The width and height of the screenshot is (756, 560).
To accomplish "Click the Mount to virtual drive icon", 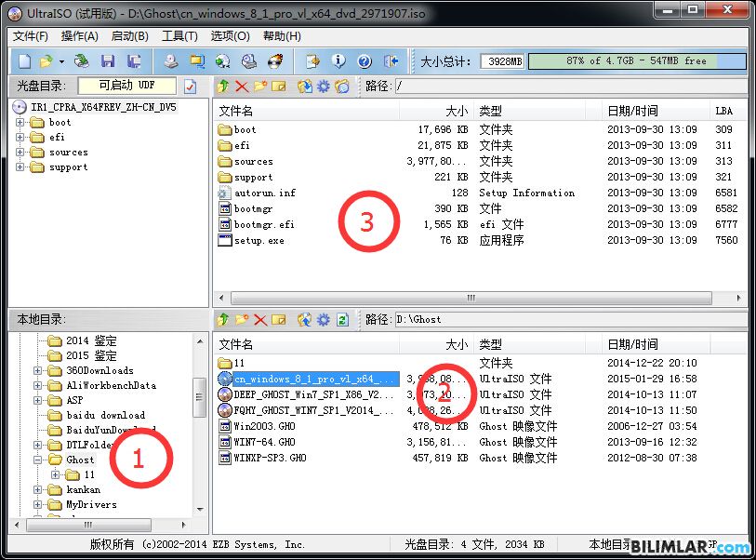I will pyautogui.click(x=249, y=61).
